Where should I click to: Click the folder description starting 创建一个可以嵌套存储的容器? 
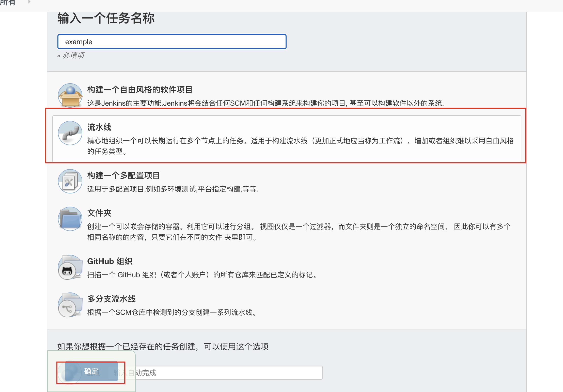pos(299,232)
